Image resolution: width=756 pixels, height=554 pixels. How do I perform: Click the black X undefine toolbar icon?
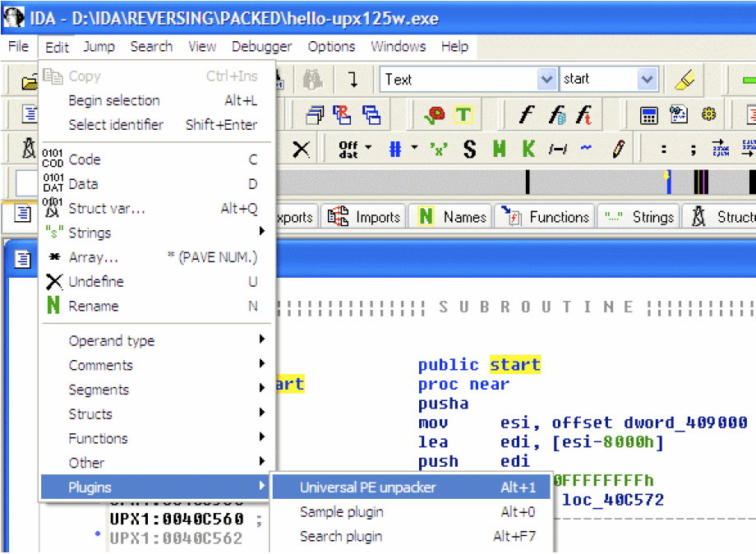point(302,150)
